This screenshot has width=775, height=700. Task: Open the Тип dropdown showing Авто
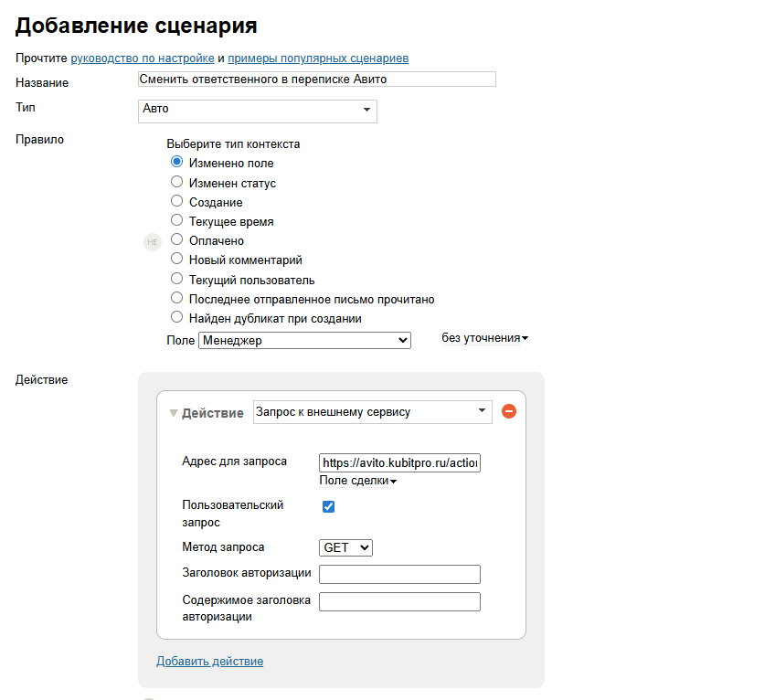point(257,110)
